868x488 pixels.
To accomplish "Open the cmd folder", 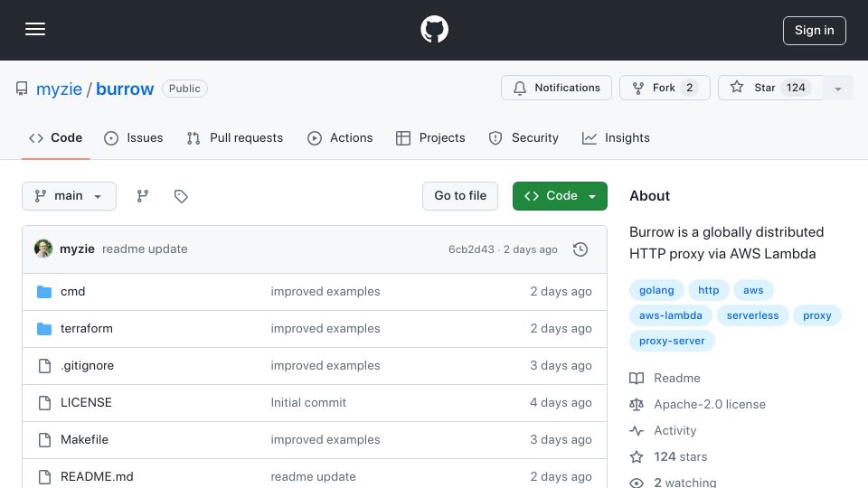I will coord(72,292).
